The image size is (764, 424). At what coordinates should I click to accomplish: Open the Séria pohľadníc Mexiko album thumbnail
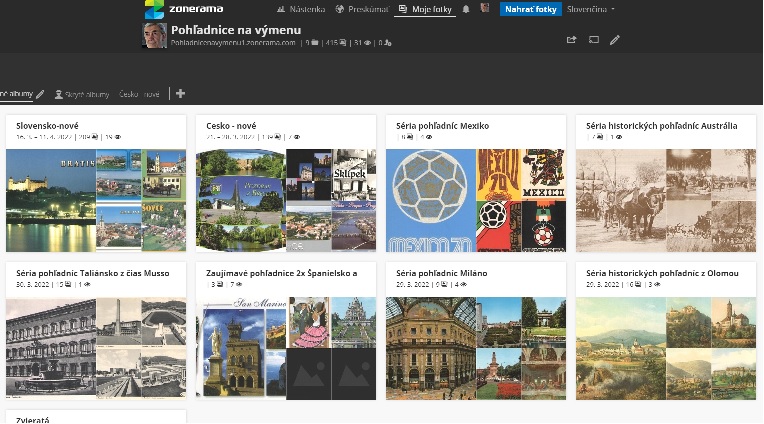click(x=475, y=200)
